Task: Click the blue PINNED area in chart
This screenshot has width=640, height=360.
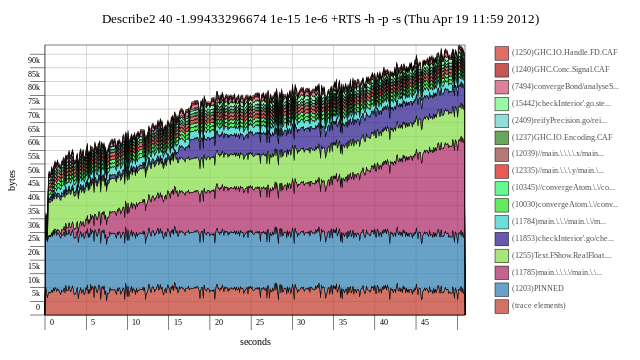Action: [x=253, y=261]
